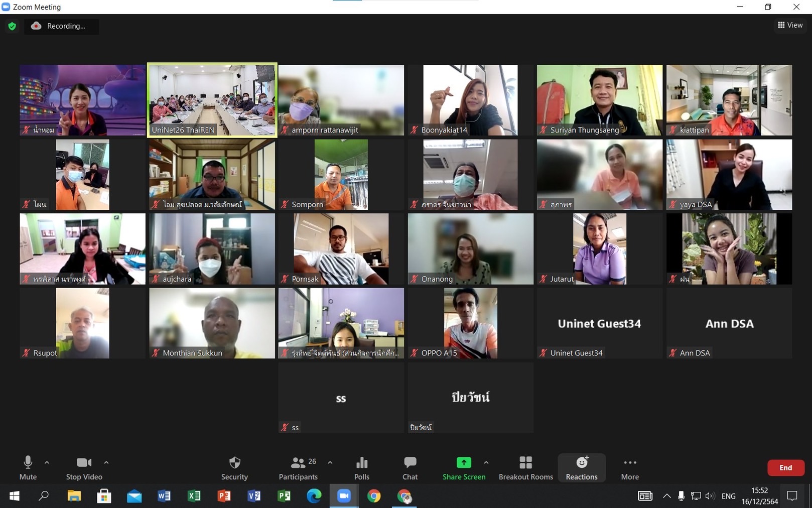The image size is (812, 508).
Task: Open Breakout Rooms
Action: pyautogui.click(x=525, y=468)
